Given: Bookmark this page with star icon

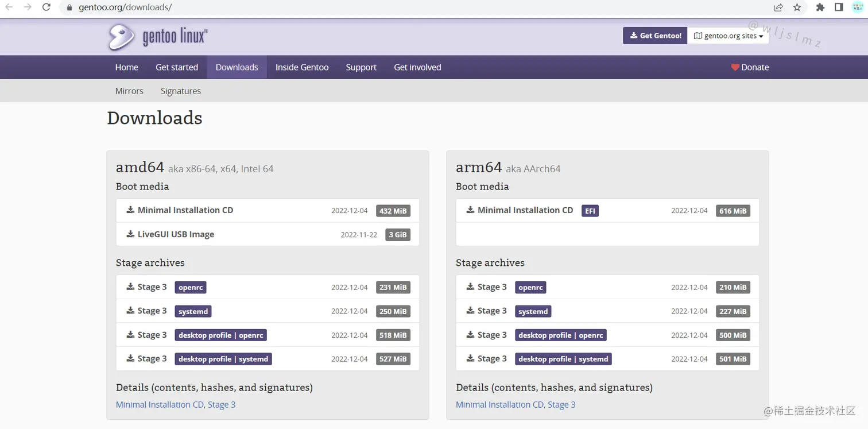Looking at the screenshot, I should [797, 7].
